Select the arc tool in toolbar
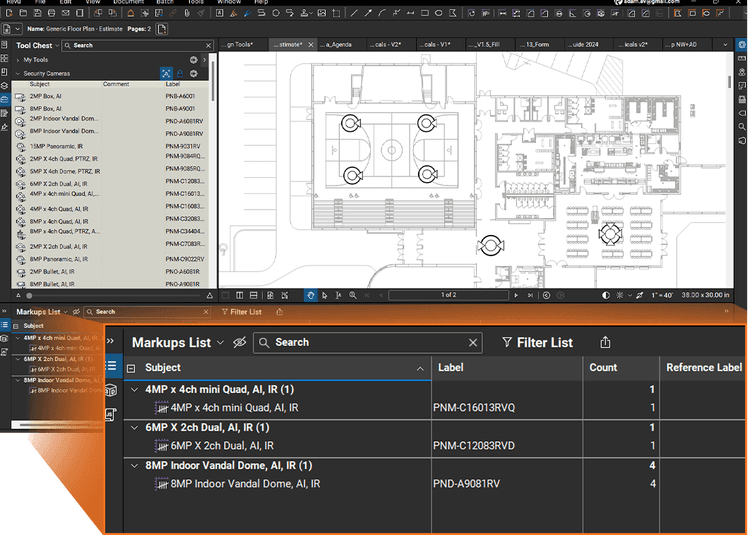This screenshot has height=535, width=750. pos(382,13)
